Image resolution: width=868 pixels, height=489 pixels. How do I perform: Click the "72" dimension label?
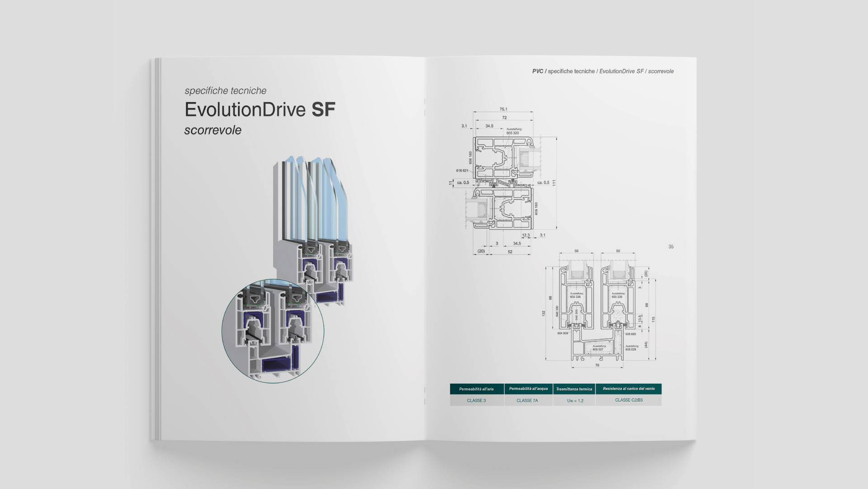(504, 118)
